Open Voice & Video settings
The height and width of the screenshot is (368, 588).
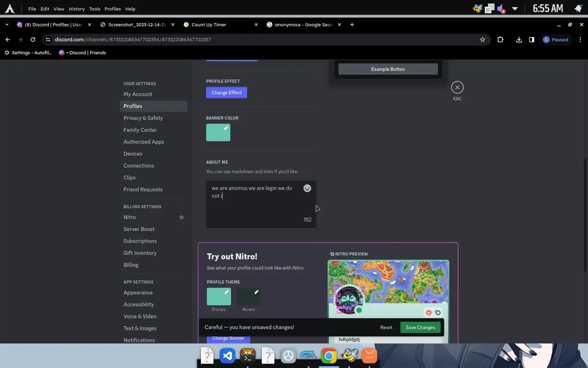click(x=153, y=316)
